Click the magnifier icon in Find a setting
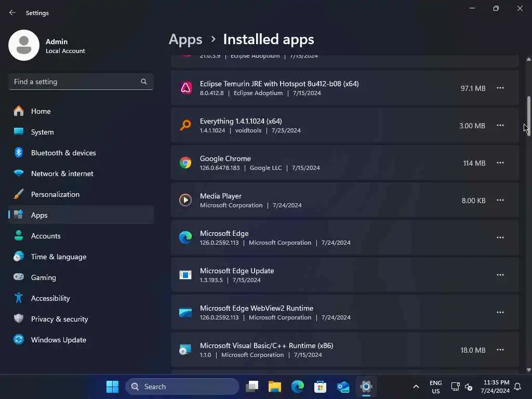 pyautogui.click(x=144, y=82)
